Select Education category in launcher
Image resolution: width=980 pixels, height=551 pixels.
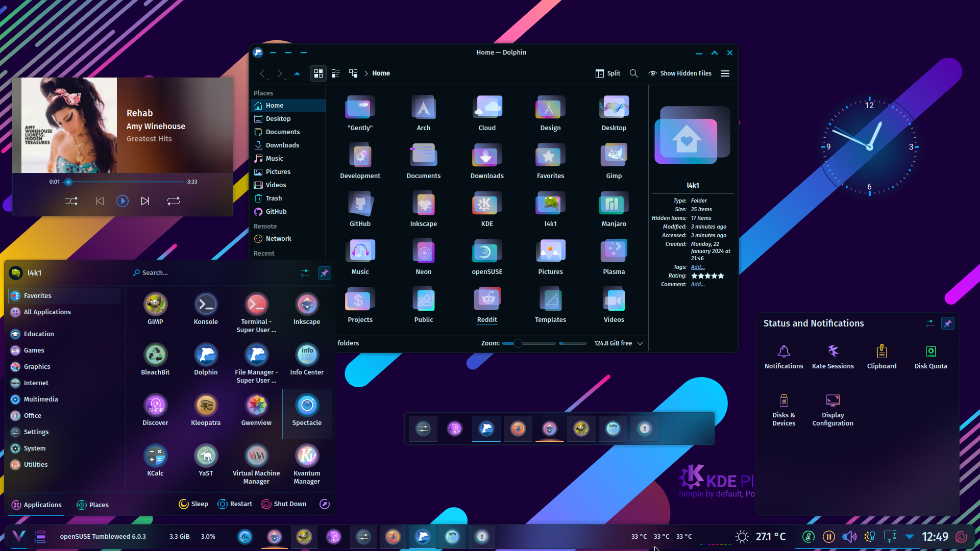pyautogui.click(x=64, y=334)
